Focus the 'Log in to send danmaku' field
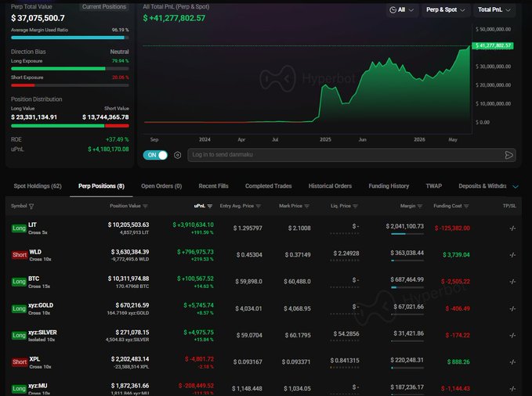The height and width of the screenshot is (396, 532). point(352,155)
